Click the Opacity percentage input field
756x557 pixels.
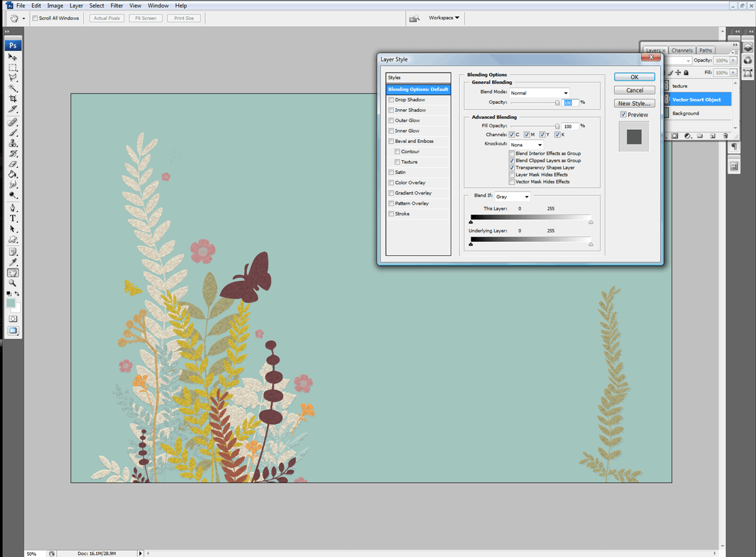pyautogui.click(x=570, y=102)
